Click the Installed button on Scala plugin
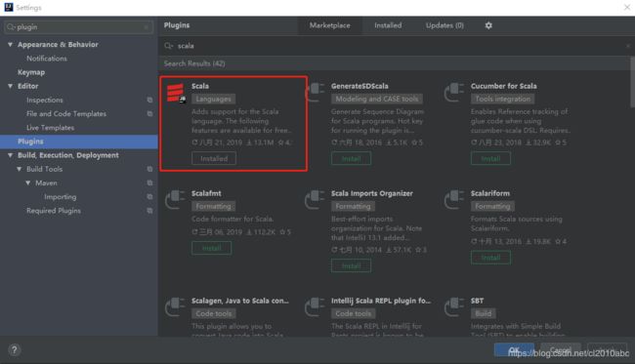Screen dimensions: 635x364 click(214, 158)
